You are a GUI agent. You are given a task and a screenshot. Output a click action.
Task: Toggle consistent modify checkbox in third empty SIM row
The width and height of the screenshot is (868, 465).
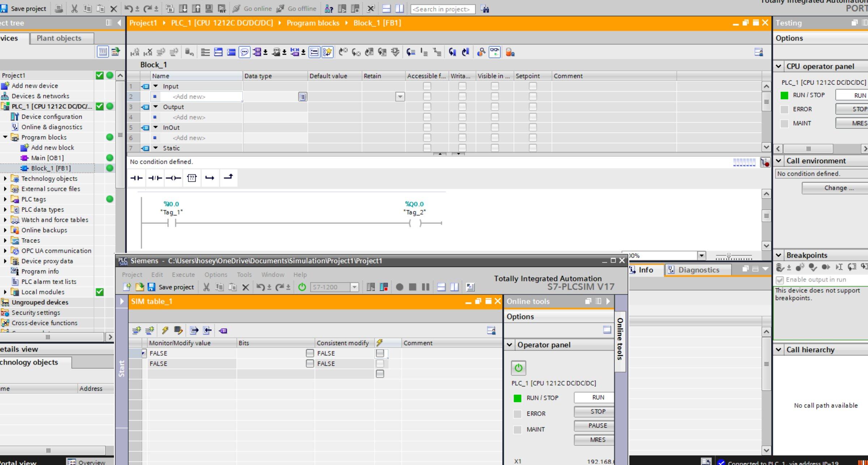[380, 374]
